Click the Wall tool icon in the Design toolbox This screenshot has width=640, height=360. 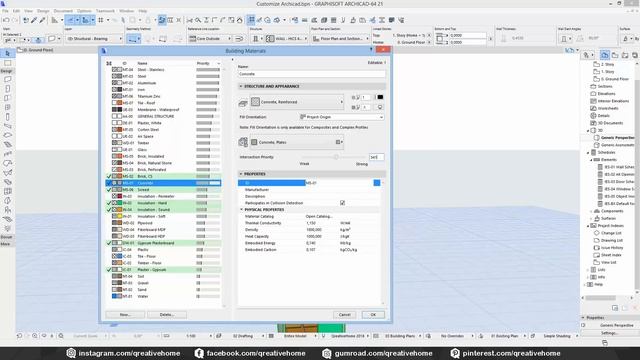click(7, 79)
